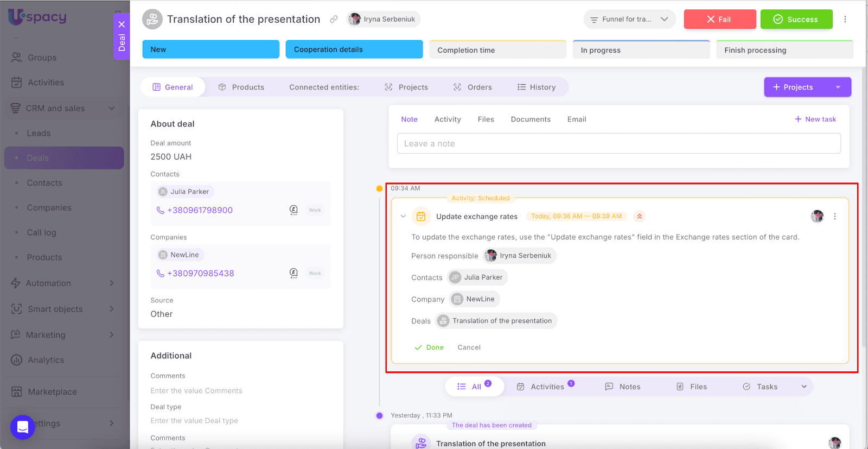868x449 pixels.
Task: Open the three-dot menu in deal header
Action: click(845, 19)
